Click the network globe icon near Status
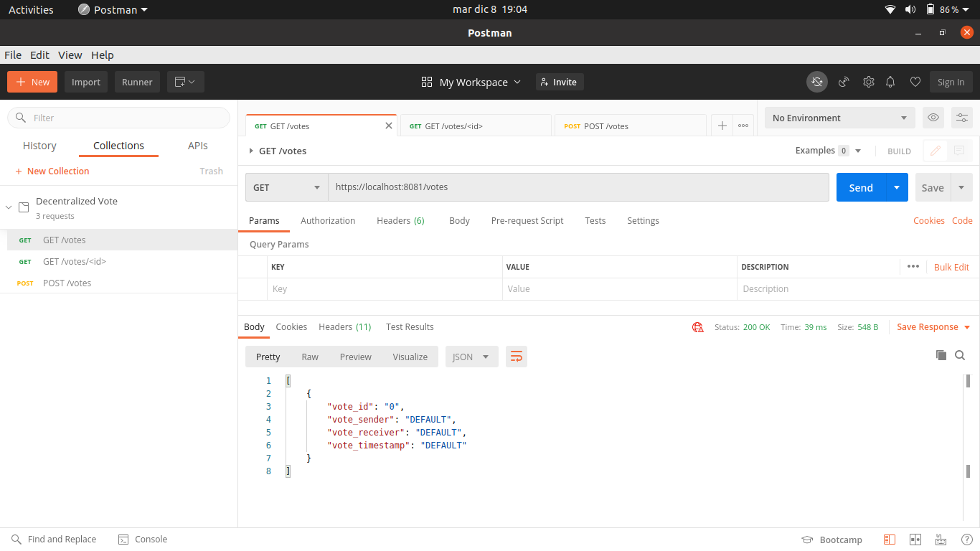The height and width of the screenshot is (551, 980). (x=697, y=327)
